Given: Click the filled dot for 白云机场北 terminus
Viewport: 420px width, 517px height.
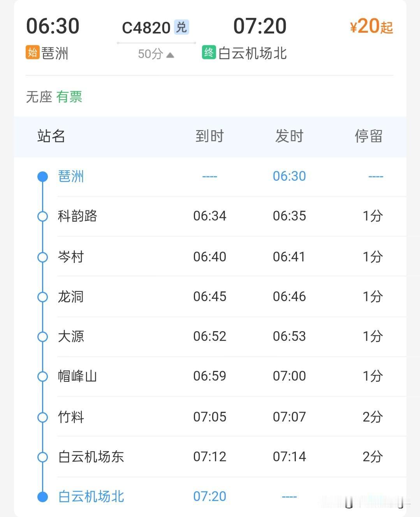Looking at the screenshot, I should (x=42, y=497).
